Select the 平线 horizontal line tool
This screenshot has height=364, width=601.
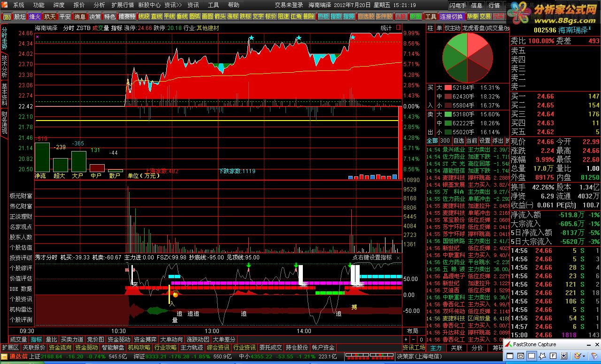coord(169,16)
